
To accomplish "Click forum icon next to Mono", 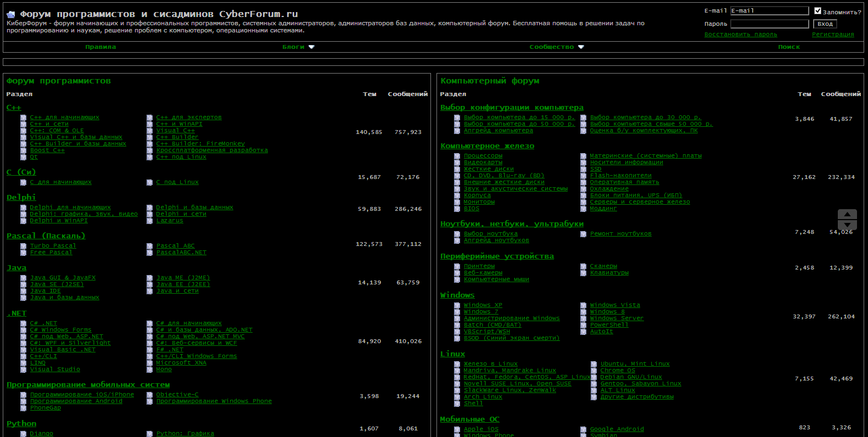I will (150, 369).
